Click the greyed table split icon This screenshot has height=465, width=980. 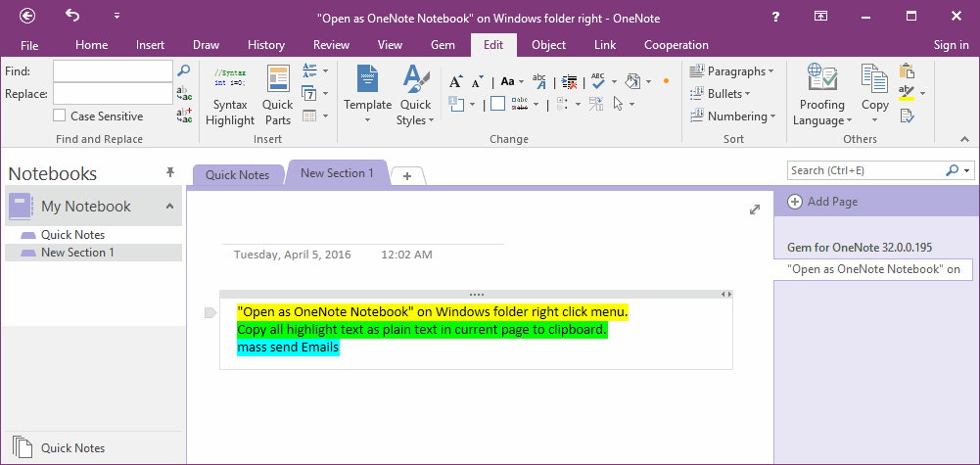coord(595,104)
